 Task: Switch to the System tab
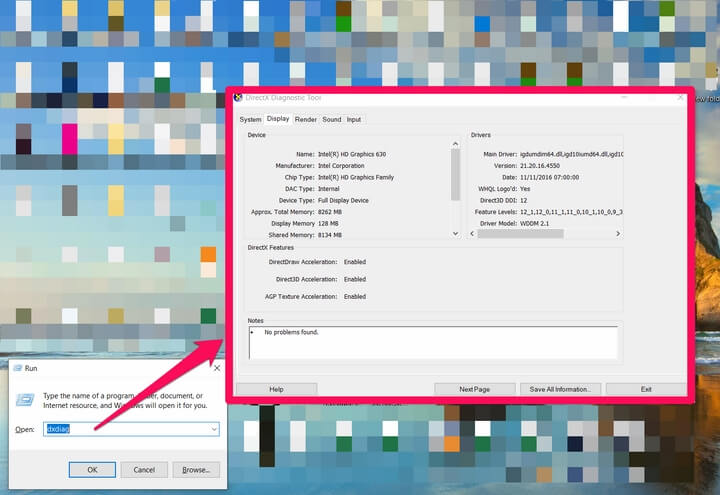coord(250,119)
